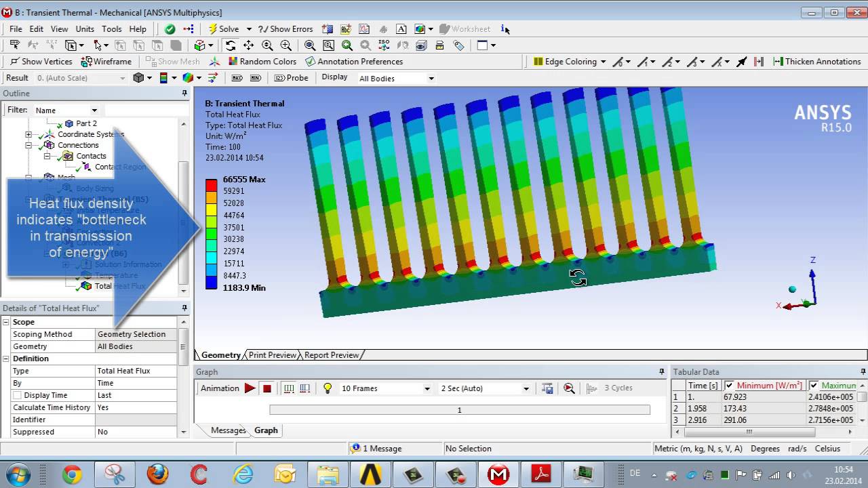Click the Solve lightning button
This screenshot has width=868, height=488.
click(x=223, y=29)
